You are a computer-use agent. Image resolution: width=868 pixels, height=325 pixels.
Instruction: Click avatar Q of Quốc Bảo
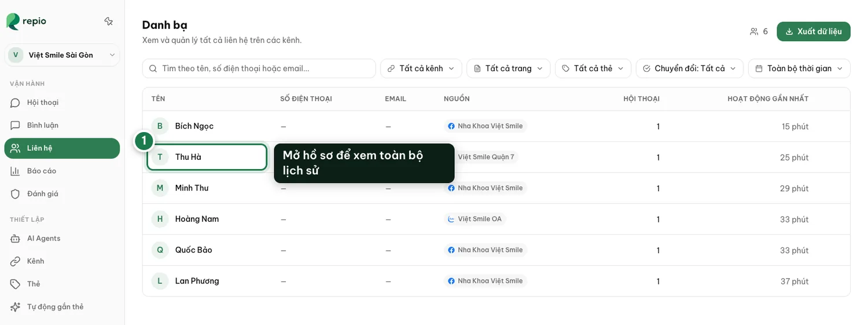tap(160, 250)
